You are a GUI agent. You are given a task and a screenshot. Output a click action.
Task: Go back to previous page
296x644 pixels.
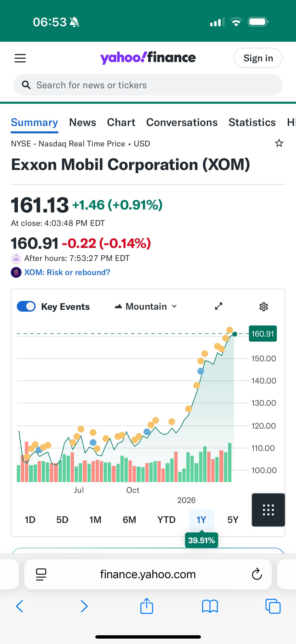pos(20,606)
